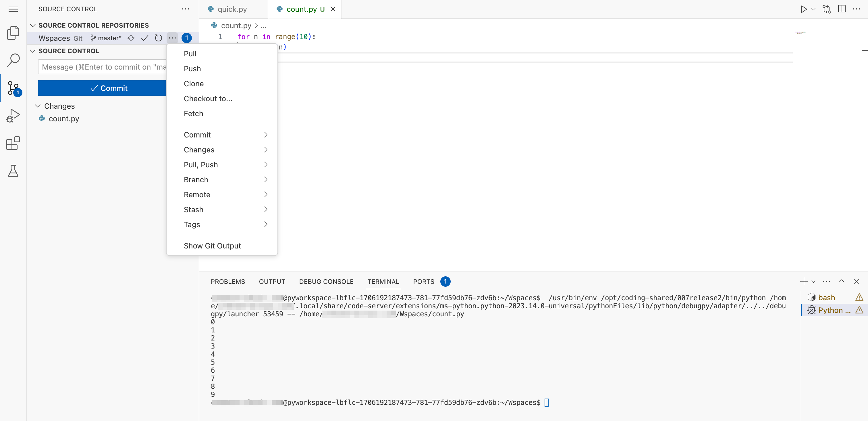
Task: Click the Source Control panel more actions ellipsis
Action: coord(185,9)
